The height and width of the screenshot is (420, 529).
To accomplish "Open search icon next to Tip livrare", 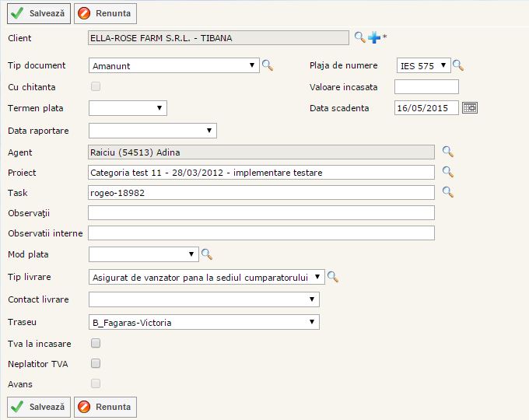I will coord(333,277).
